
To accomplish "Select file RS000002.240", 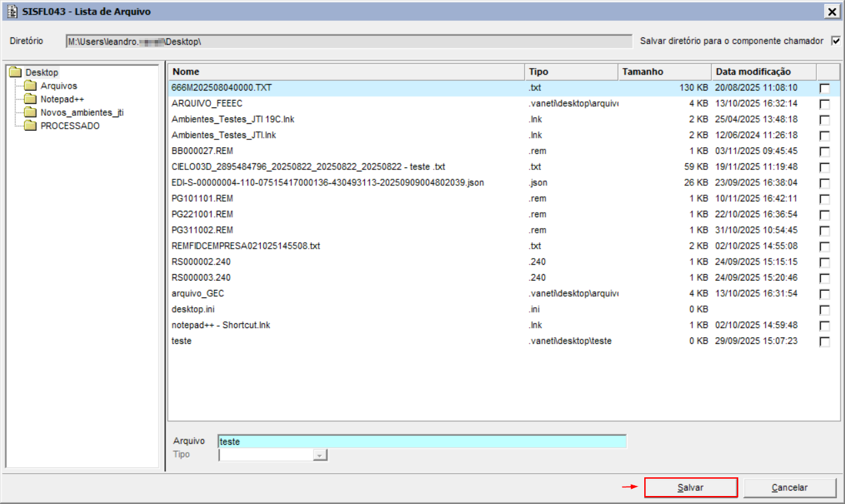I will tap(201, 262).
